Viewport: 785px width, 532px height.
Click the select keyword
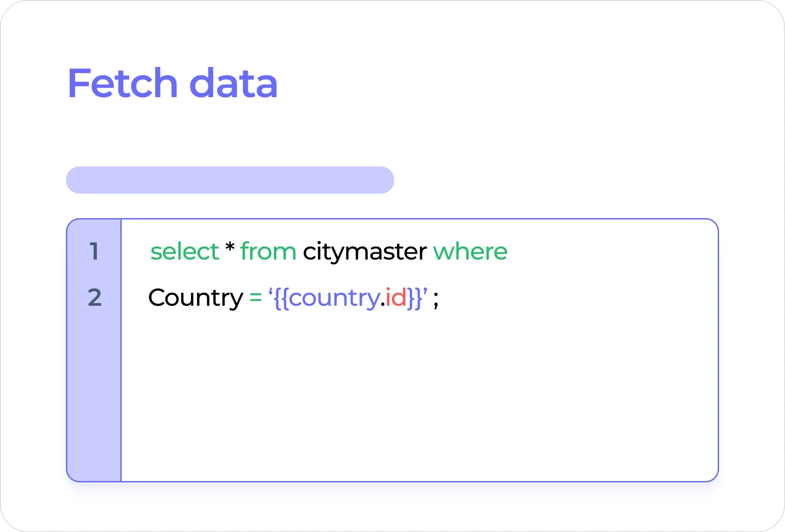185,251
